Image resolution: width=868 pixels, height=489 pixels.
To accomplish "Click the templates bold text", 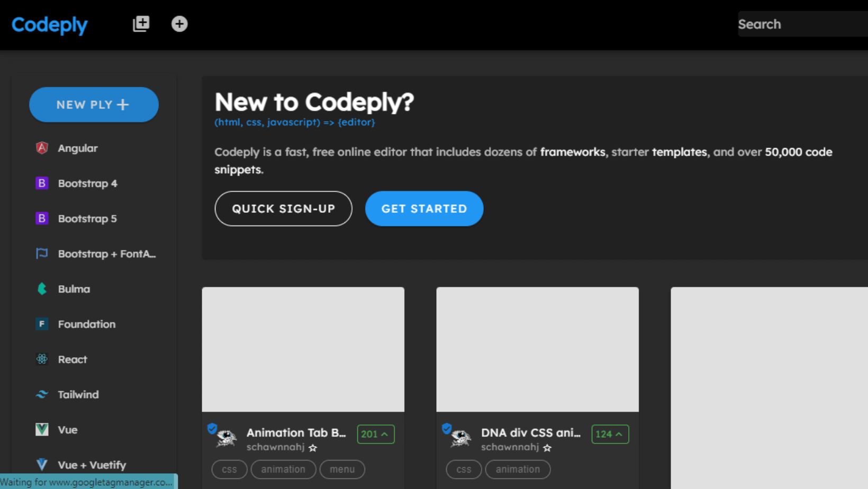I will click(679, 152).
